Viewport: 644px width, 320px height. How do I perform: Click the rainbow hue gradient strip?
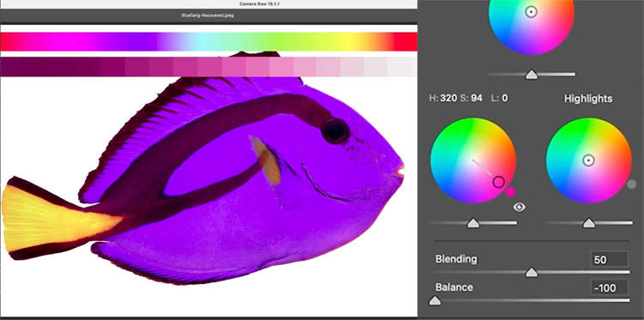(209, 42)
